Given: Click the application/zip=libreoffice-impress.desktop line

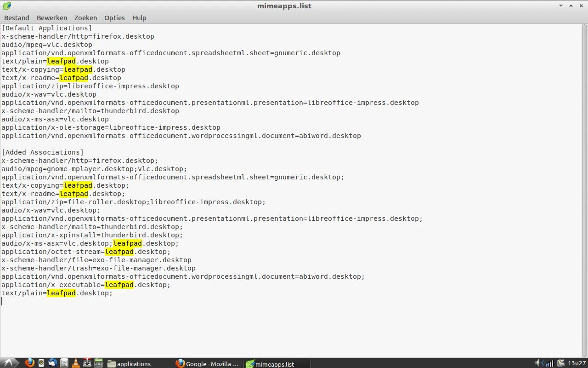Looking at the screenshot, I should (90, 86).
